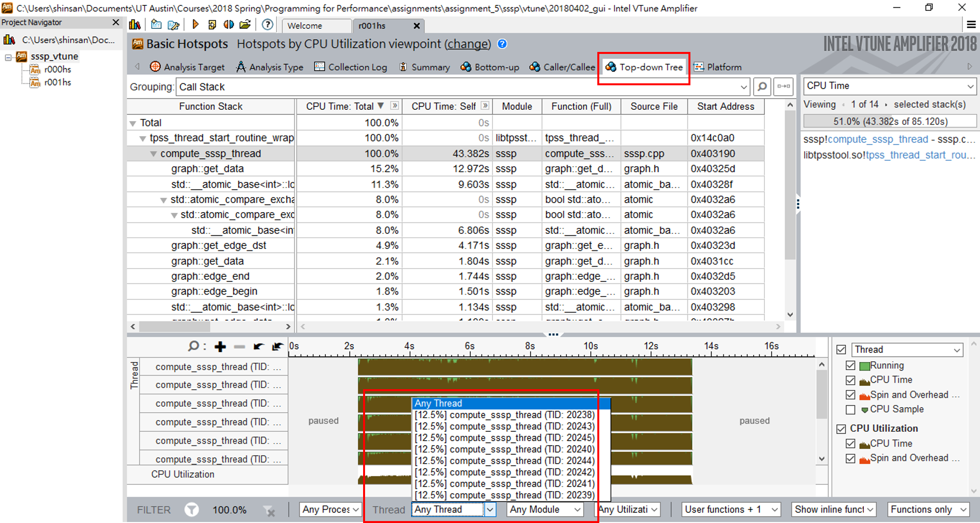Click the Compare Results toolbar icon
Screen dimensions: 980x523
click(228, 25)
